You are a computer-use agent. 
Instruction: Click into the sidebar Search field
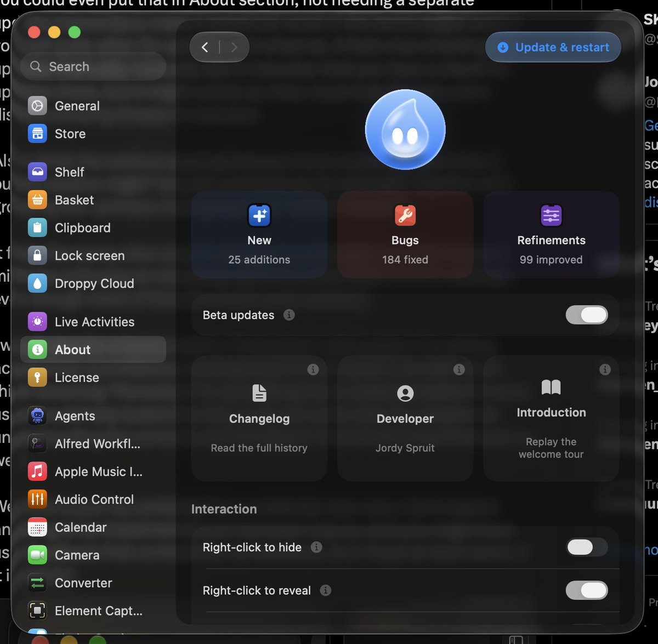click(x=93, y=66)
